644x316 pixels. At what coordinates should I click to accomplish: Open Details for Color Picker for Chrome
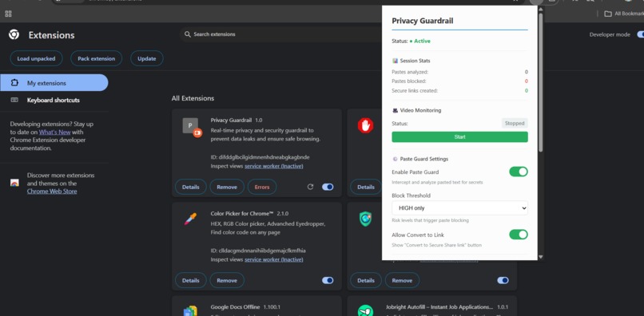pos(191,280)
